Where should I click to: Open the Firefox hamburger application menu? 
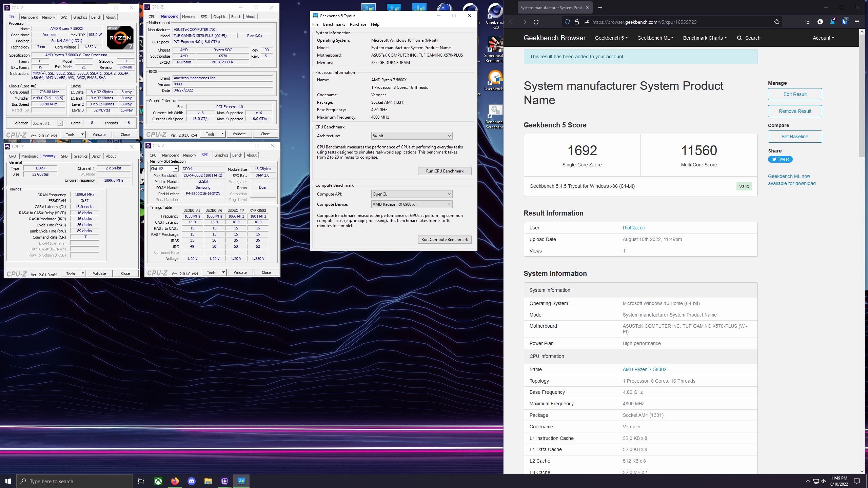(857, 22)
